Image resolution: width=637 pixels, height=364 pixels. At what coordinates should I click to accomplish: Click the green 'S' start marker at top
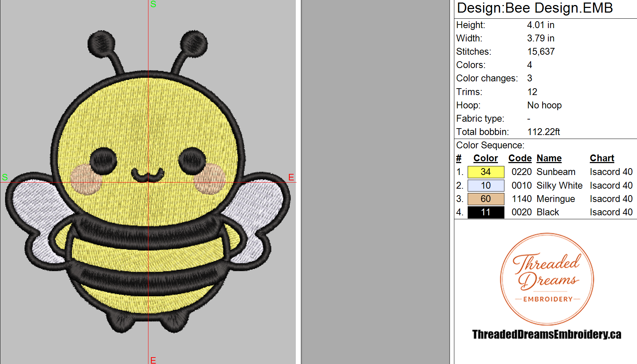click(153, 4)
